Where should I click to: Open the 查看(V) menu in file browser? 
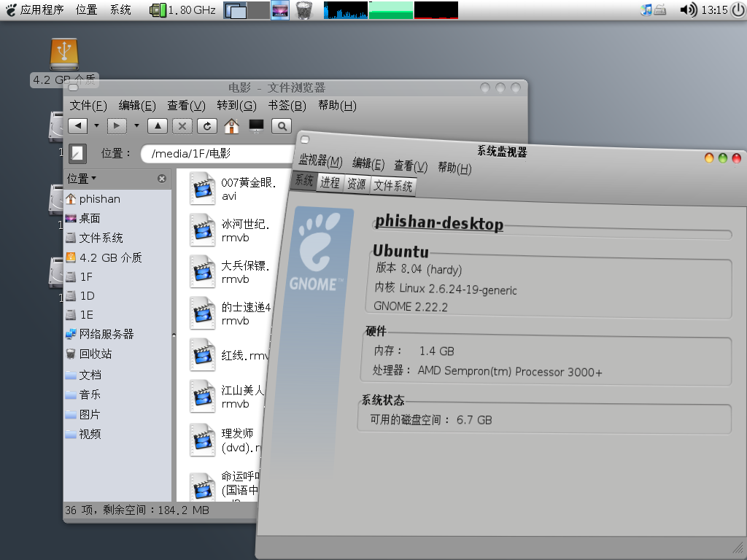186,105
